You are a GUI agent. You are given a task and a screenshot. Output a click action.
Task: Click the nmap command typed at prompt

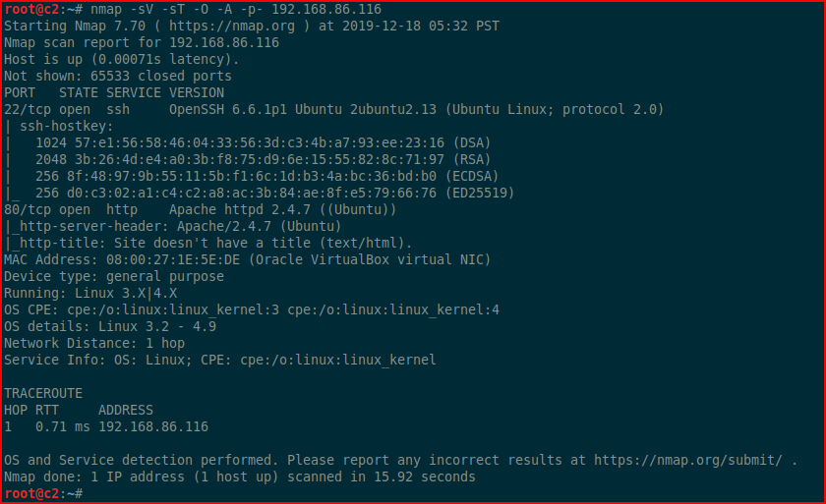(235, 10)
